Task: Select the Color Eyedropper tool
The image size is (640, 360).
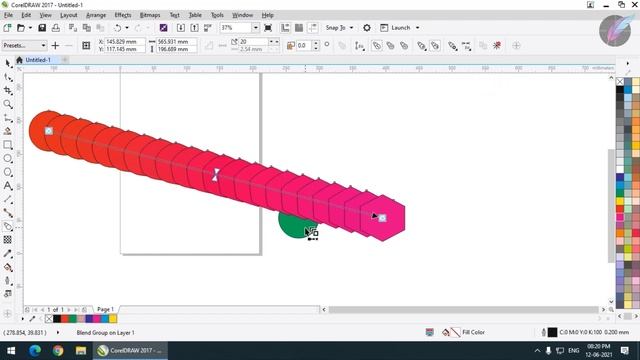Action: click(8, 253)
